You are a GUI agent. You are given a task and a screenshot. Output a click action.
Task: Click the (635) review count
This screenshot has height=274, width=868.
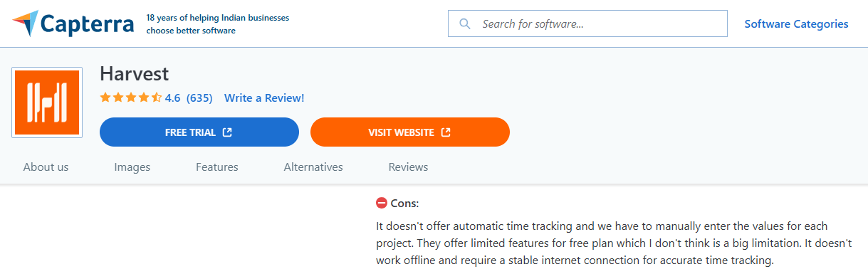tap(199, 98)
